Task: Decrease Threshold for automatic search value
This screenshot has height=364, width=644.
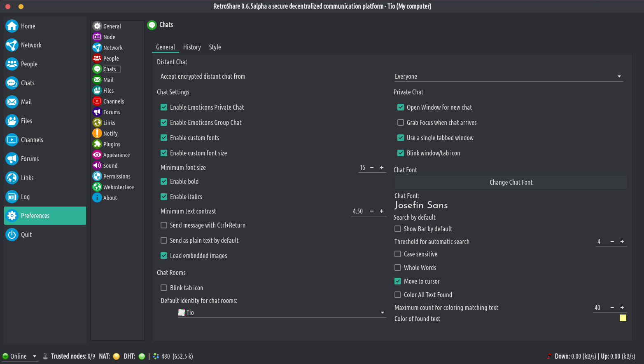Action: pos(612,242)
